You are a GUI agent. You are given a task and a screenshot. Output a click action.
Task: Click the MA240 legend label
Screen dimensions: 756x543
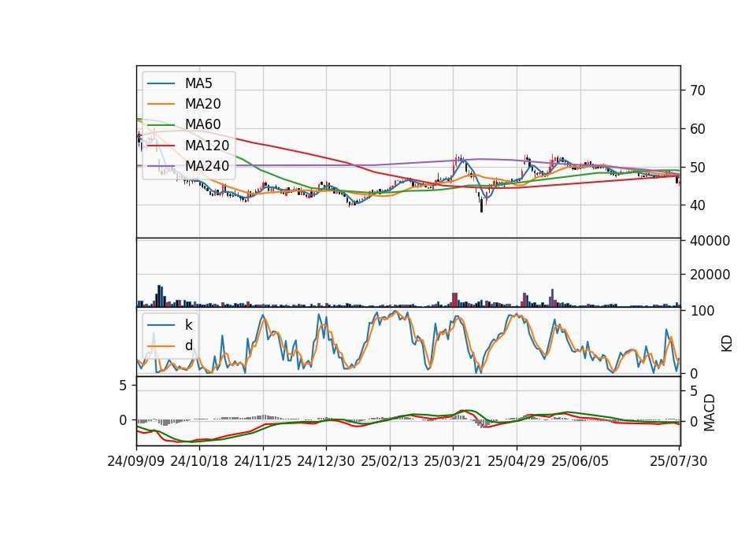pos(207,166)
